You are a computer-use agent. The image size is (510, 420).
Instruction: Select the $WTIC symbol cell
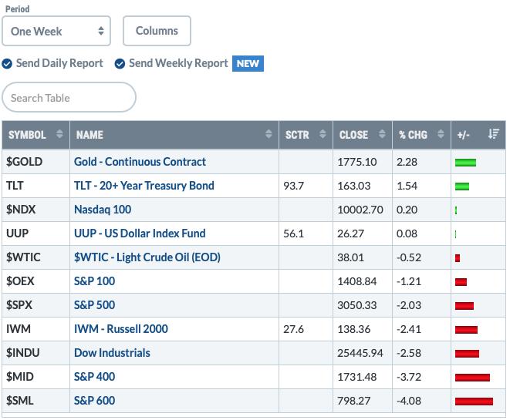(x=35, y=257)
